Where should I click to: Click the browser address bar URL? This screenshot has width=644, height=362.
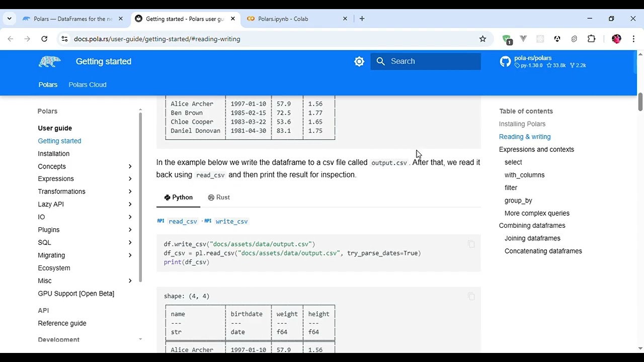pos(157,39)
